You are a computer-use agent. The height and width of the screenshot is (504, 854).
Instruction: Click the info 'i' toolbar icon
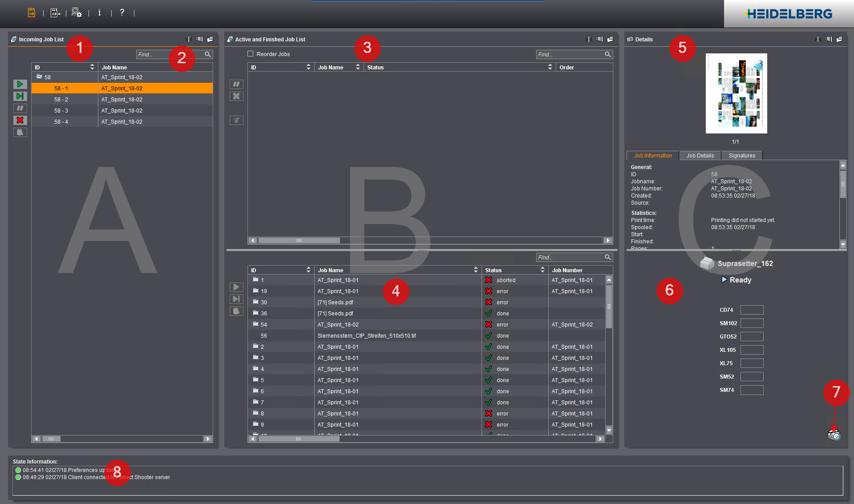point(99,13)
